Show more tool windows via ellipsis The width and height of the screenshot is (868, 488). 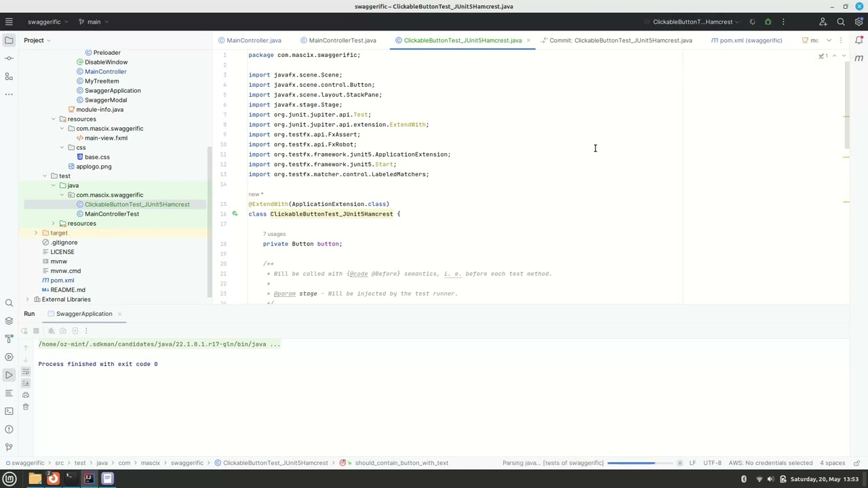click(9, 94)
